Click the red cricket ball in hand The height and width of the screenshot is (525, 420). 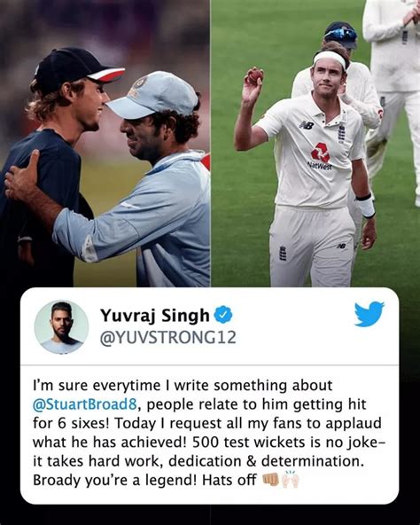(256, 74)
